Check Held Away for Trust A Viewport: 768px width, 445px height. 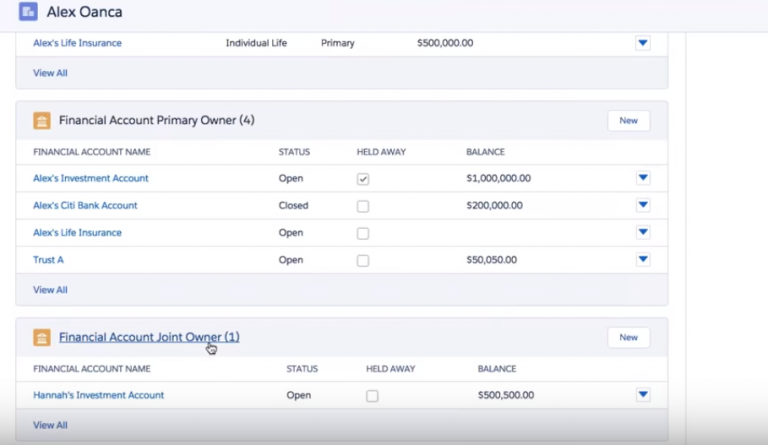click(363, 260)
